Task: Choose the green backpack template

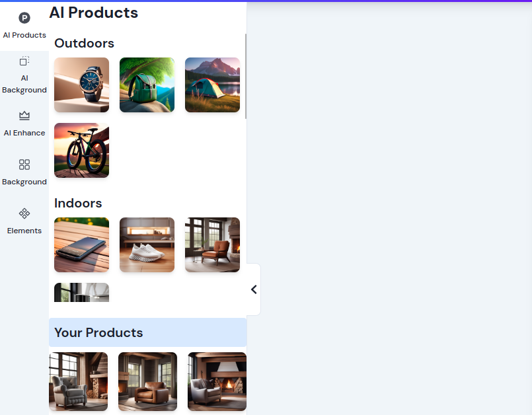Action: pyautogui.click(x=147, y=85)
